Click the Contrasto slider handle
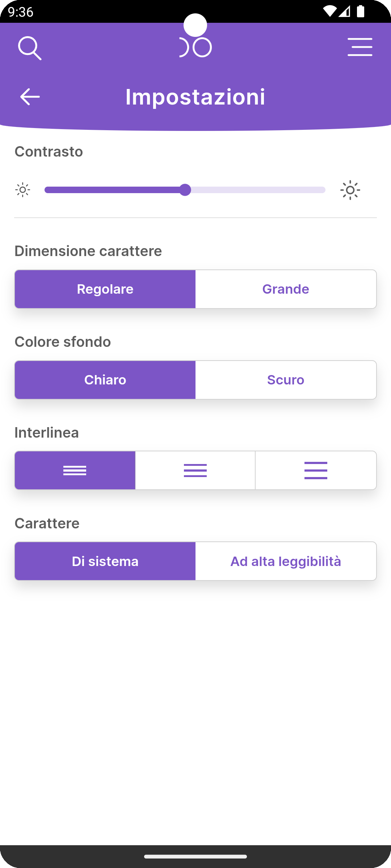This screenshot has height=868, width=391. [x=185, y=190]
